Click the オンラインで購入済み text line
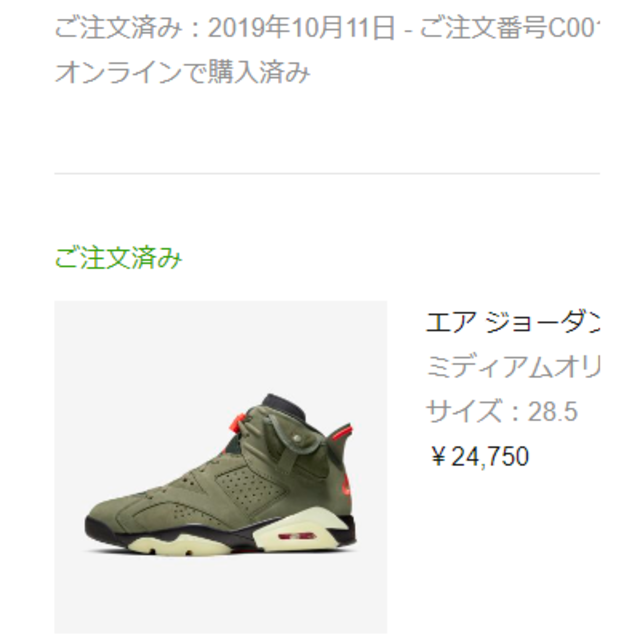The width and height of the screenshot is (640, 640). (182, 73)
